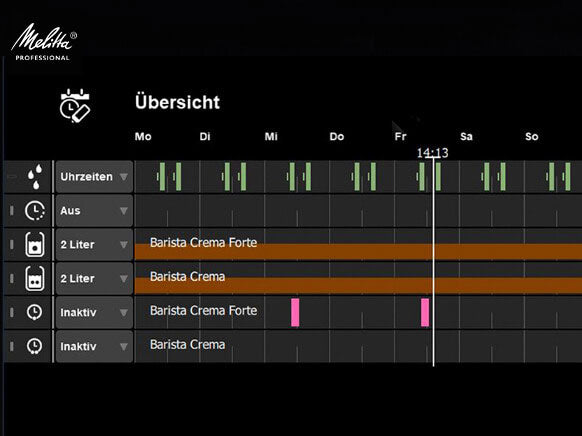Click the clock icon on the last Barista Crema row
This screenshot has width=582, height=436.
tap(35, 346)
